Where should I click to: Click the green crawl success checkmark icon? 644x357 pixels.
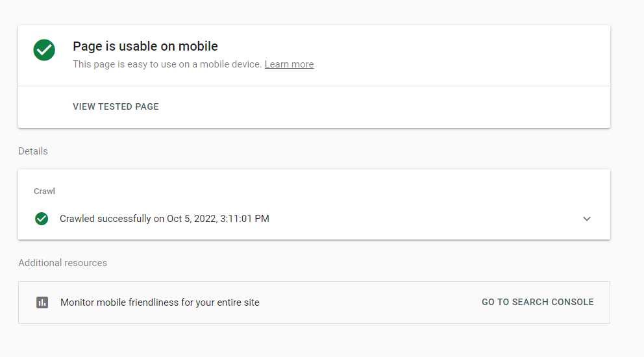point(42,219)
